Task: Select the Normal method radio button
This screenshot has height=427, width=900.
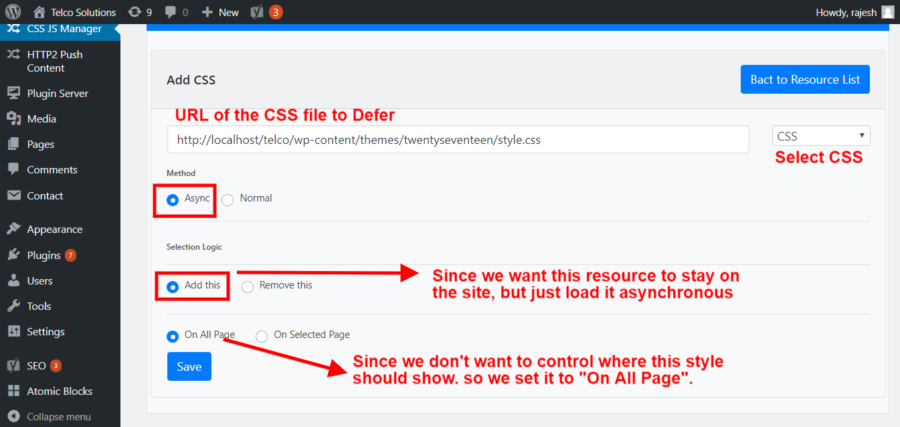Action: click(228, 199)
